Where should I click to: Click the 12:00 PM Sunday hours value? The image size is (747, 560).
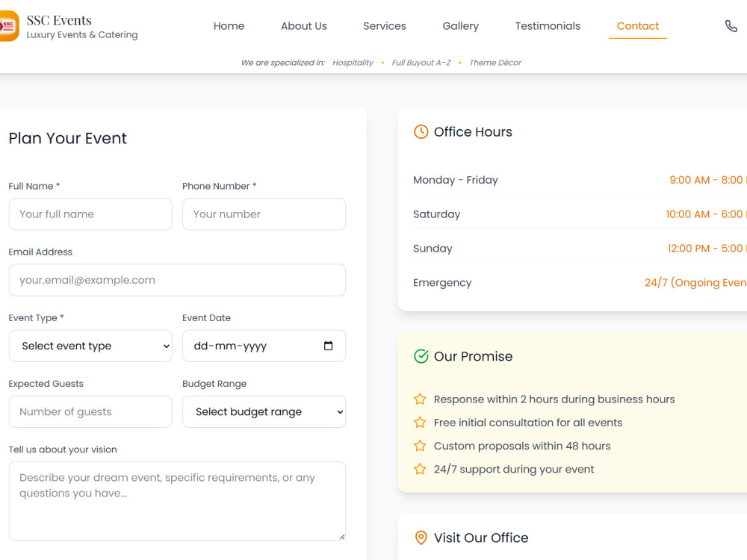(x=707, y=249)
